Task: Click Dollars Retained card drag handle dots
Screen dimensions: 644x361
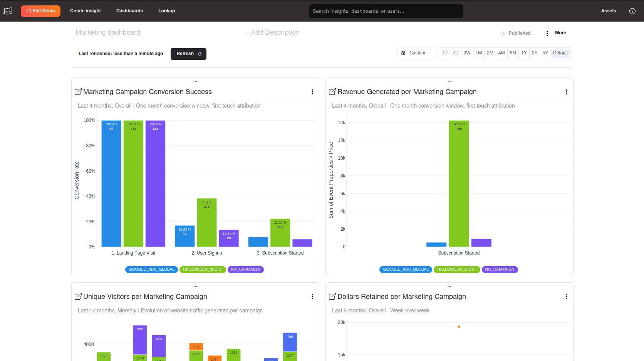Action: (x=449, y=287)
